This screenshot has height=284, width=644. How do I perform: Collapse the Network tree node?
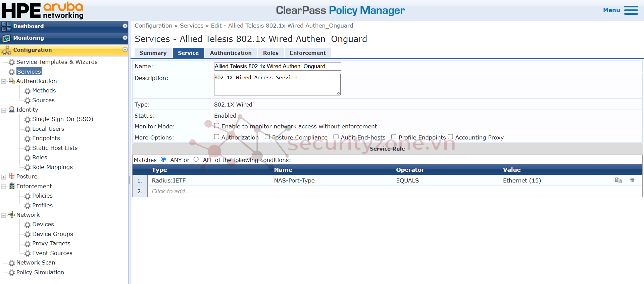pyautogui.click(x=4, y=215)
